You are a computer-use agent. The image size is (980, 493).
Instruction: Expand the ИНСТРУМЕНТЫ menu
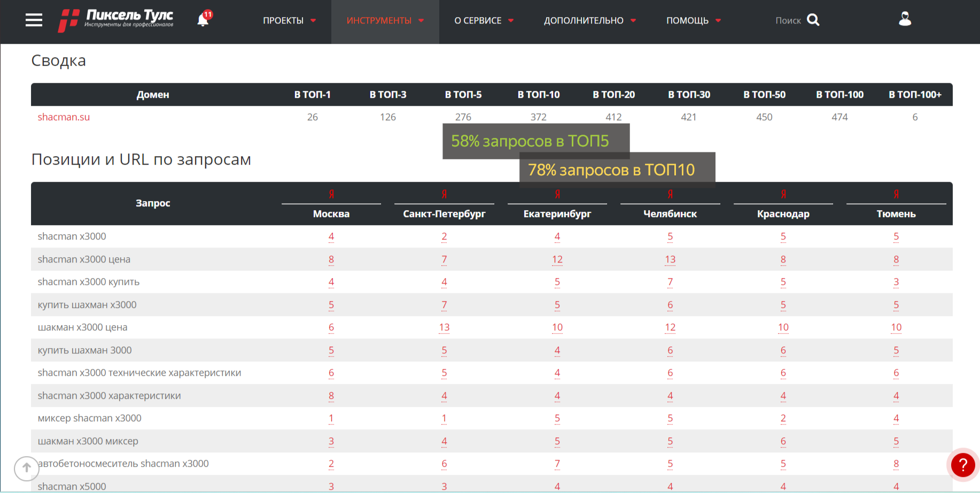(385, 20)
